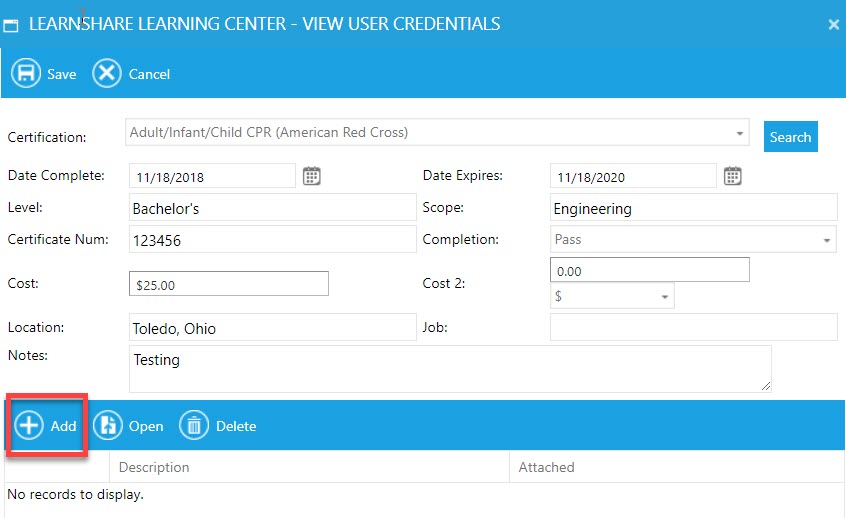
Task: Focus the Level field containing Bachelor's
Action: [x=272, y=208]
